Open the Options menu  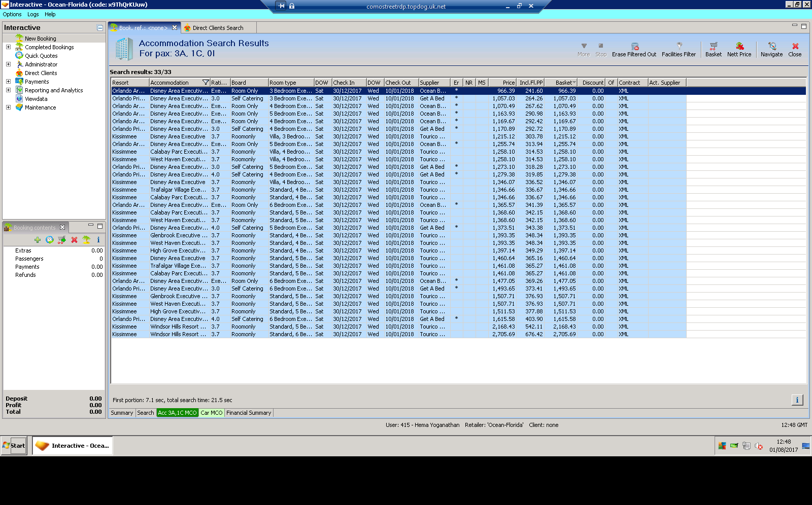(12, 14)
